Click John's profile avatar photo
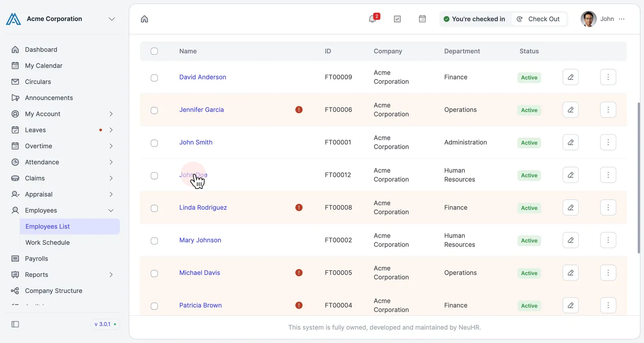 589,19
